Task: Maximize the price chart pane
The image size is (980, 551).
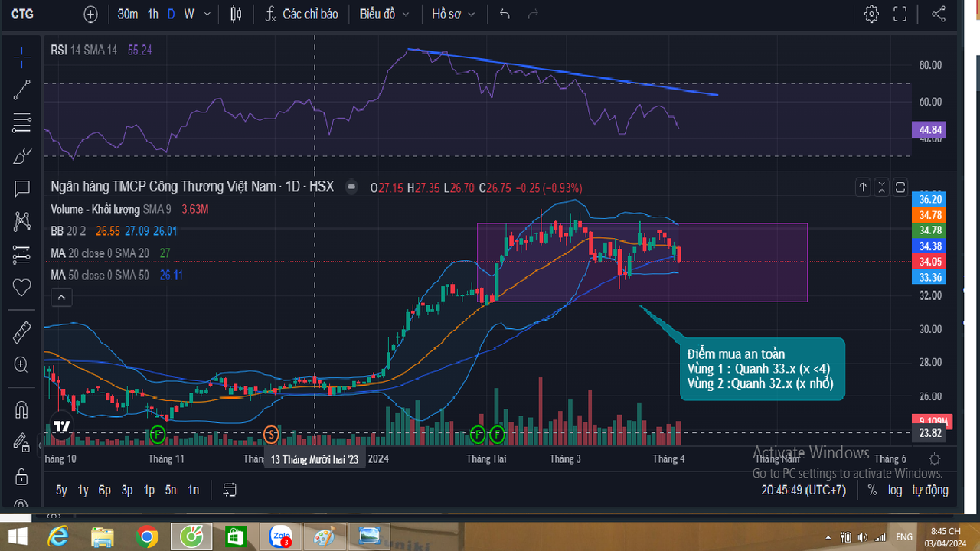Action: point(900,187)
